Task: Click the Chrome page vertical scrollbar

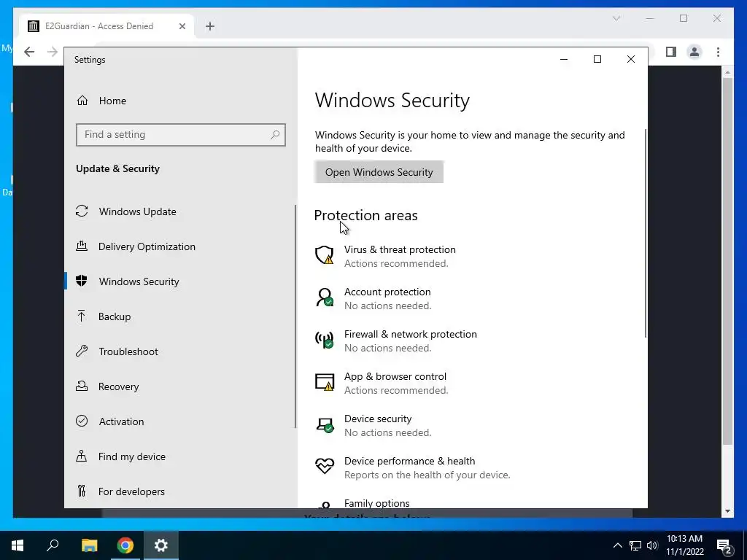Action: [727, 261]
